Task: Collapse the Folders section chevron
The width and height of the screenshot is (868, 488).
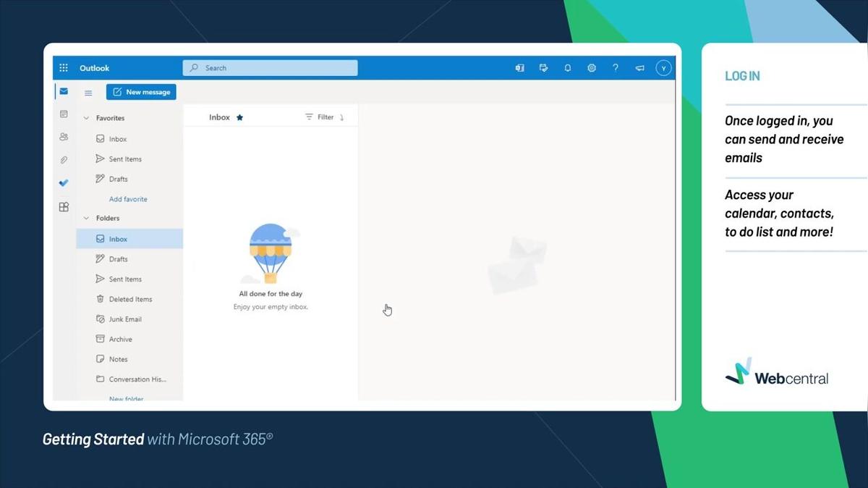Action: 86,218
